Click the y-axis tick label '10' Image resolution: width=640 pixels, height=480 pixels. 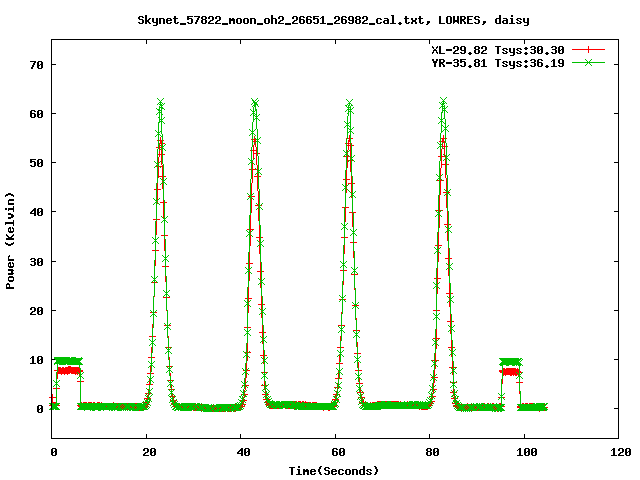click(x=36, y=360)
